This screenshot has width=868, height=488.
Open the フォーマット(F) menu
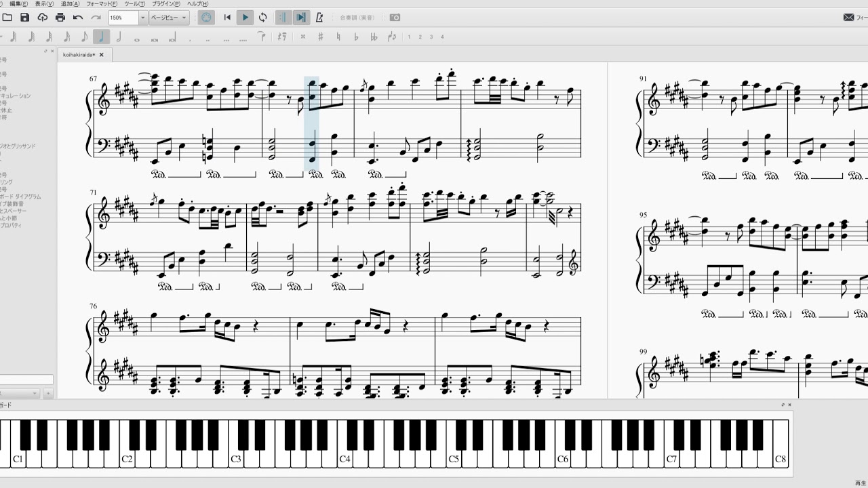click(x=102, y=3)
